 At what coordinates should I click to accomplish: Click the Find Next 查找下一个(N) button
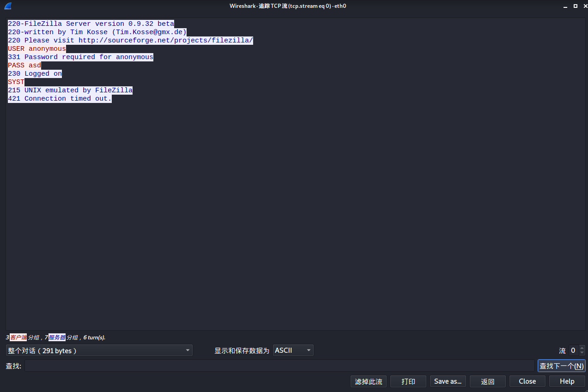point(562,366)
